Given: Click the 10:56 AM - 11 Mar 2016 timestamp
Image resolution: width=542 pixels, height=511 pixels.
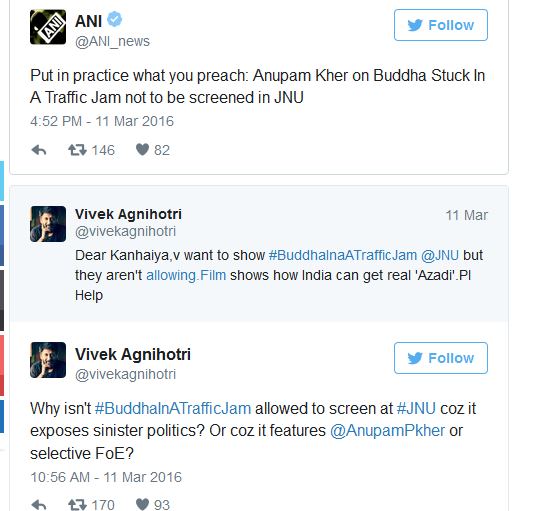Looking at the screenshot, I should tap(106, 477).
